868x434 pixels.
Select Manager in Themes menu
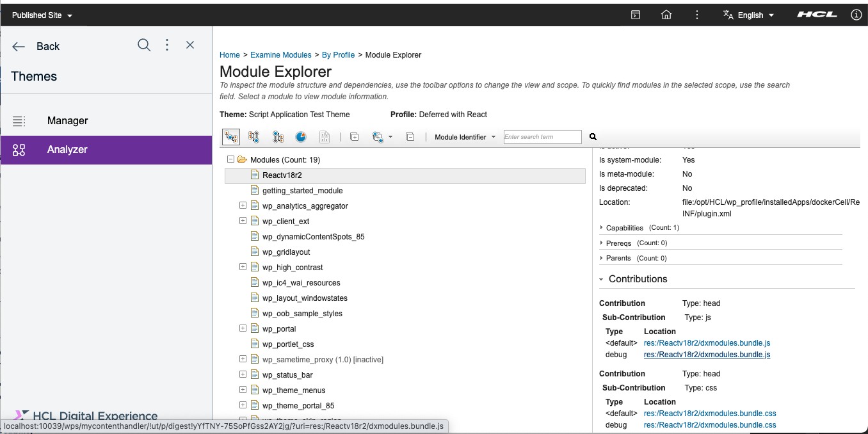tap(67, 120)
